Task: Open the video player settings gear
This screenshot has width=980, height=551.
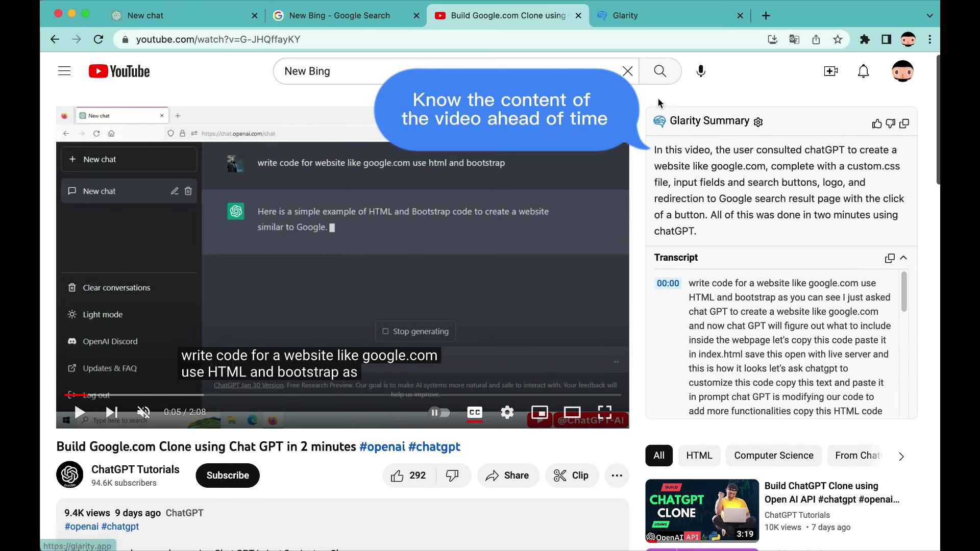Action: point(507,412)
